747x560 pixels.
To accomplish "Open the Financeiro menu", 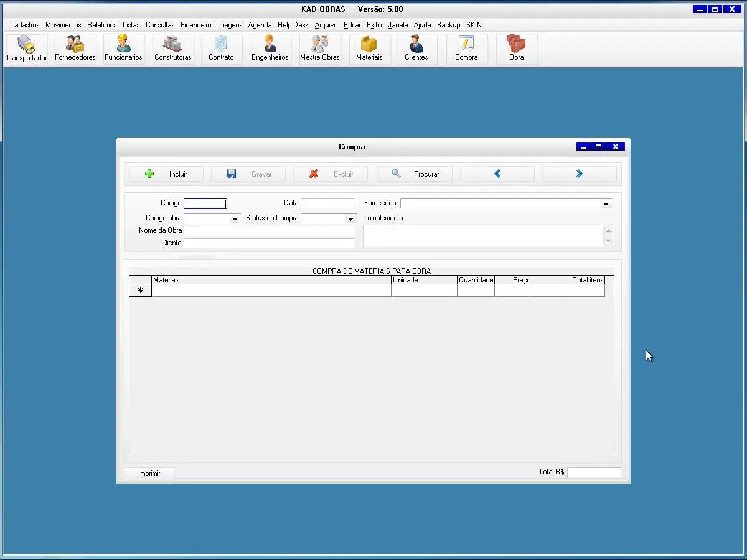I will pyautogui.click(x=195, y=25).
